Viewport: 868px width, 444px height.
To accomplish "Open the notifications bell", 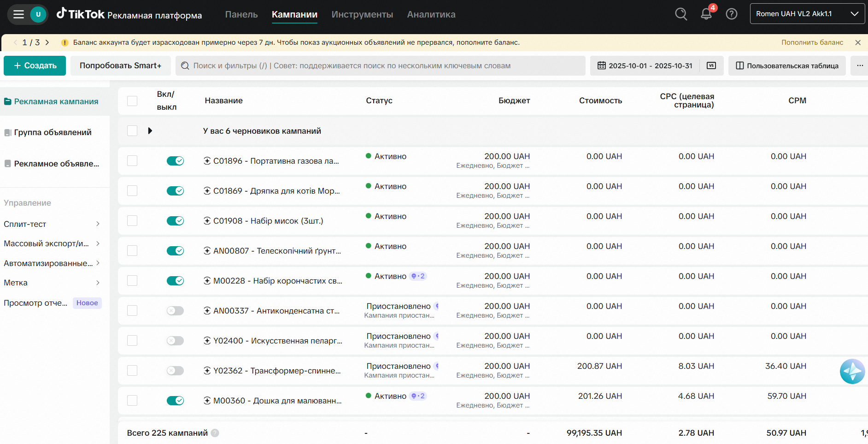I will pos(706,14).
